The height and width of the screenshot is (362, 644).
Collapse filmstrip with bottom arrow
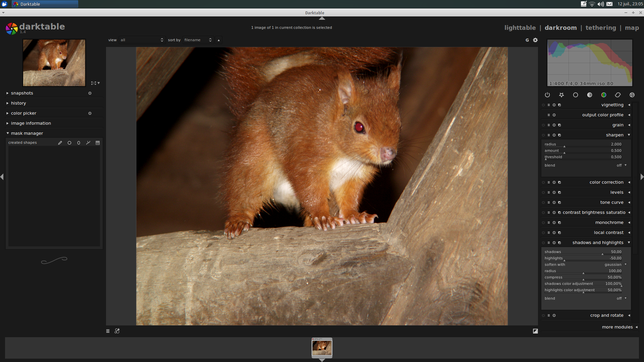pos(322,360)
